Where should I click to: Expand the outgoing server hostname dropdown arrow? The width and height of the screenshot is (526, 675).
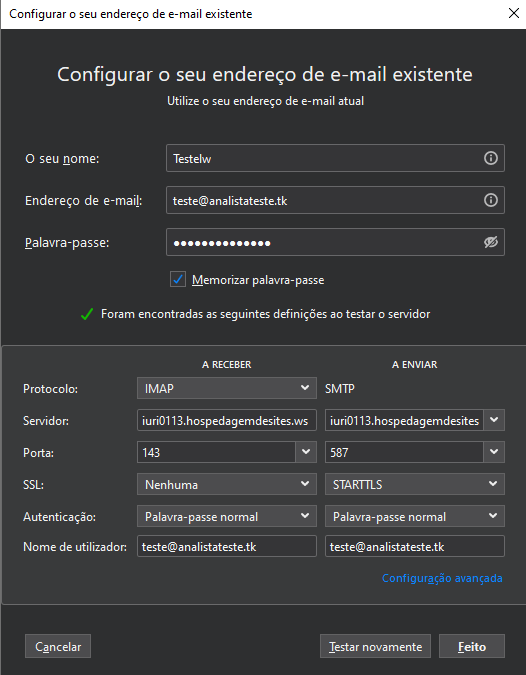click(x=494, y=420)
